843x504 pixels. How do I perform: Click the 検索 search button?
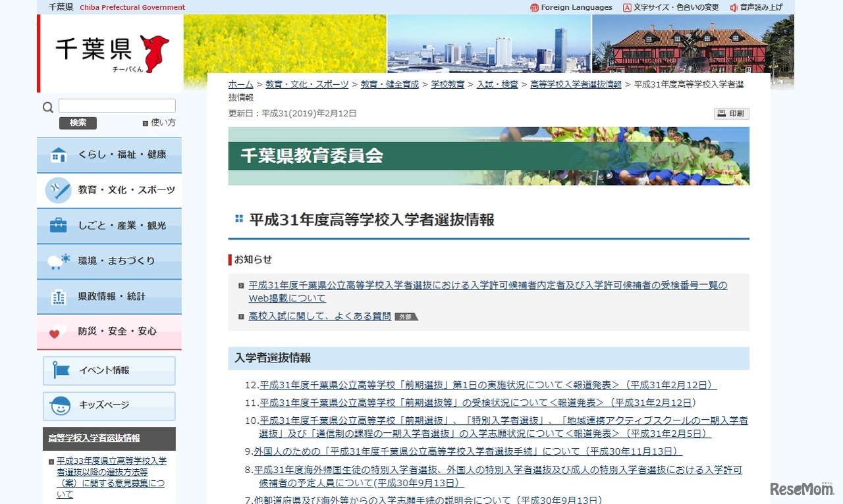77,122
